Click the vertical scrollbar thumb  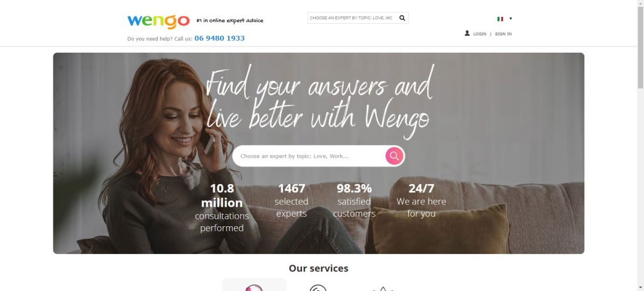coord(640,47)
